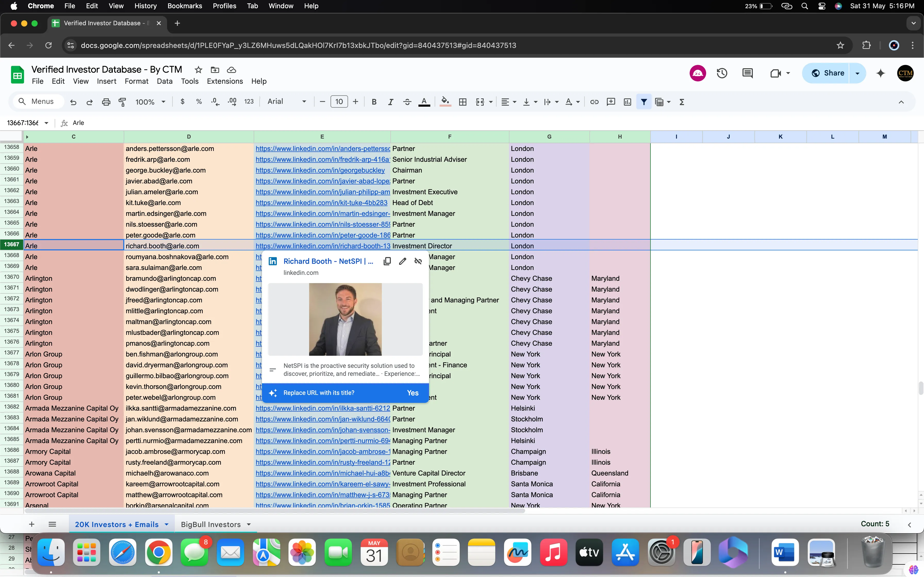Click the paint format roller icon

[x=122, y=102]
